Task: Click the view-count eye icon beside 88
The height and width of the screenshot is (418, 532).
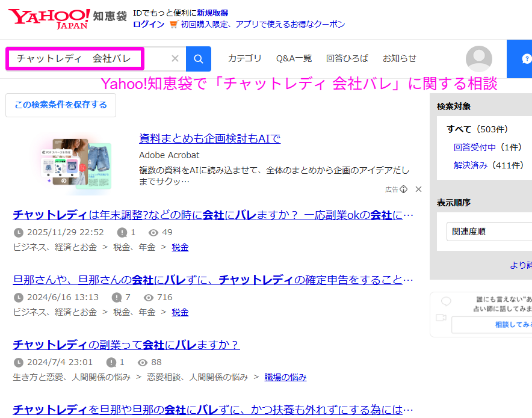Action: 143,363
